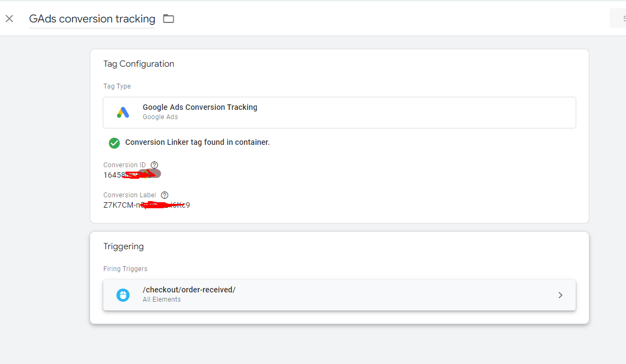Click the Google Ads subtitle text
Viewport: 626px width, 364px height.
[160, 117]
